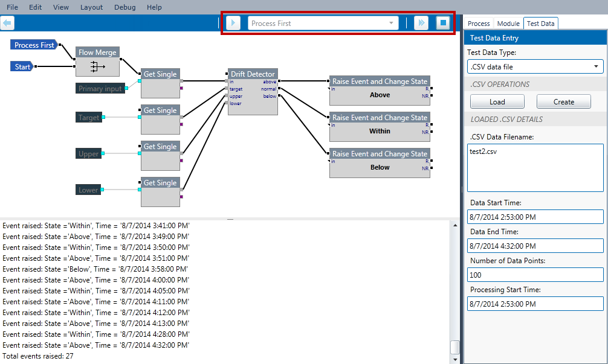
Task: Click the Number of Data Points field
Action: pyautogui.click(x=535, y=275)
